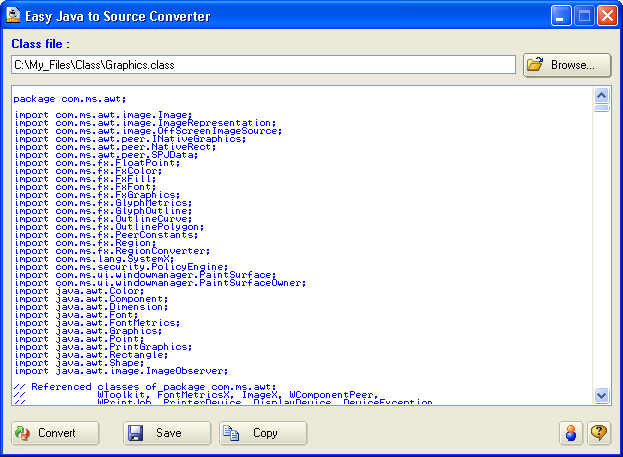Viewport: 623px width, 457px height.
Task: Click 'import com.ms.awt.peer.SPJData;' line
Action: (x=106, y=155)
